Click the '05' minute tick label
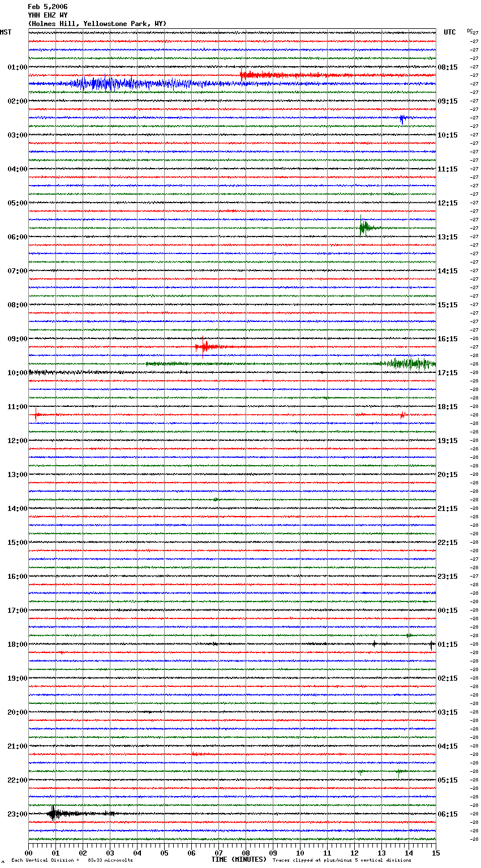The image size is (481, 868). (x=164, y=853)
